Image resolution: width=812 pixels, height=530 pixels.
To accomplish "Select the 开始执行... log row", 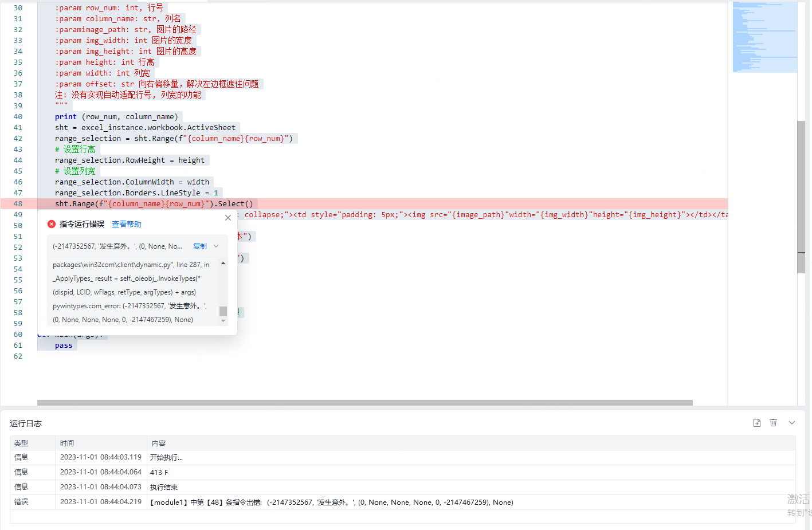I will pos(402,457).
